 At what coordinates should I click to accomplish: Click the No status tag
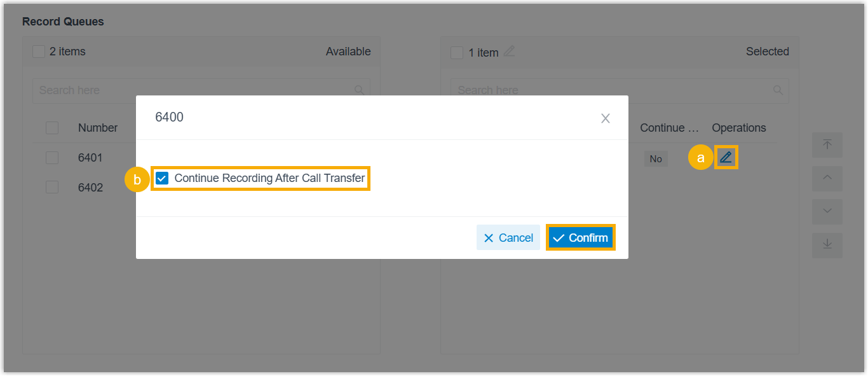tap(656, 159)
